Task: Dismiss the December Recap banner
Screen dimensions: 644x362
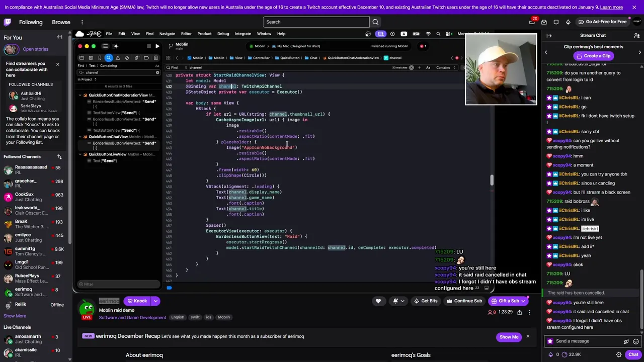Action: (528, 336)
